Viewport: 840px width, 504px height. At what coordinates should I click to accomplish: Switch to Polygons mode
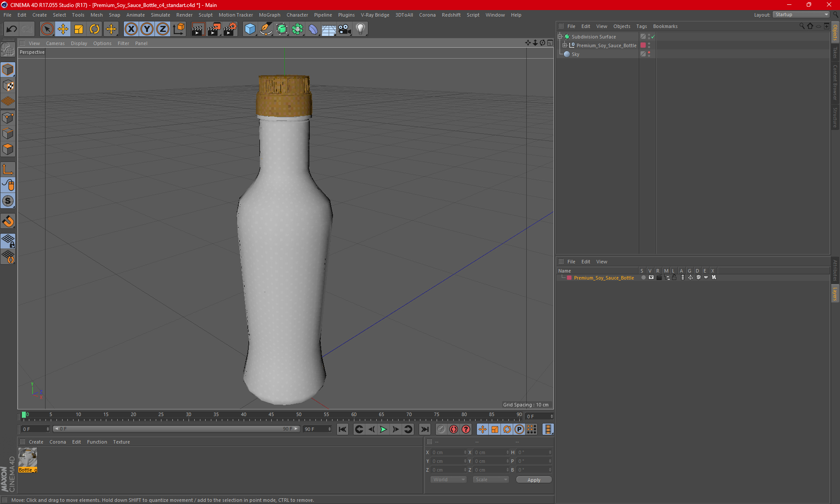[8, 149]
